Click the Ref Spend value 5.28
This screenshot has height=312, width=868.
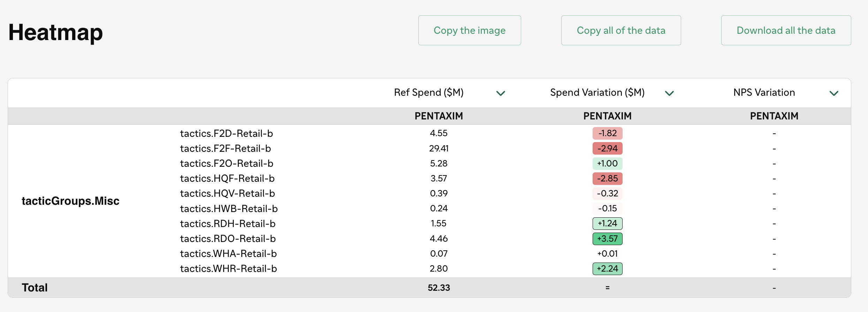pos(439,163)
